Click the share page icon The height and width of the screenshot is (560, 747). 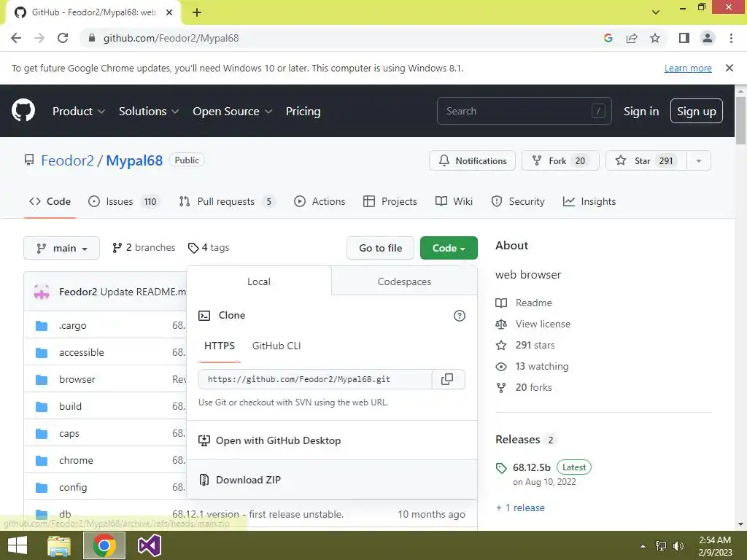tap(632, 38)
